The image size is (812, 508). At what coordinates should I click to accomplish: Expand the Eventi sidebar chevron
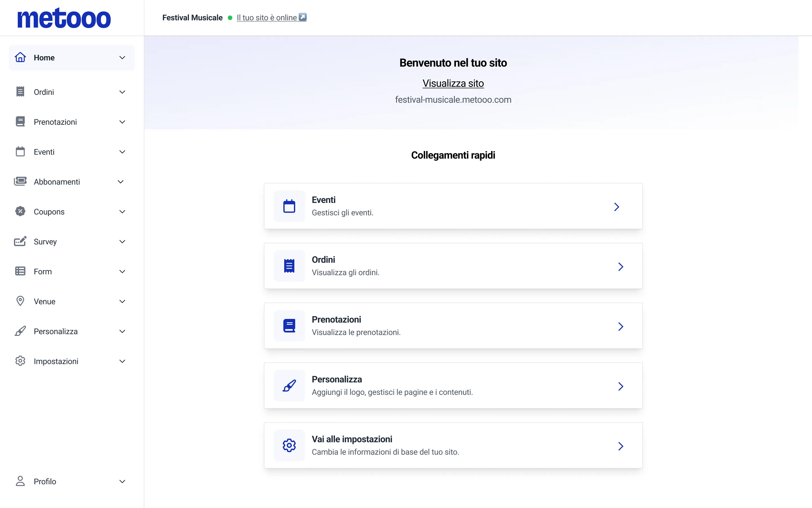tap(122, 152)
